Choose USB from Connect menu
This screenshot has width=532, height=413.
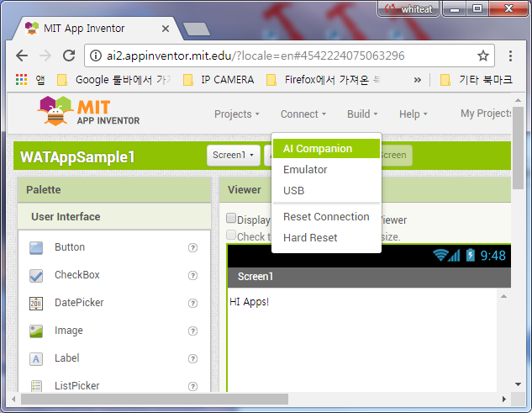(x=326, y=191)
